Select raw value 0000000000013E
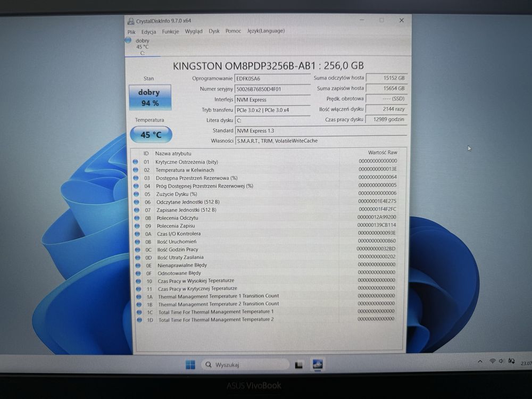This screenshot has height=399, width=532. [378, 169]
